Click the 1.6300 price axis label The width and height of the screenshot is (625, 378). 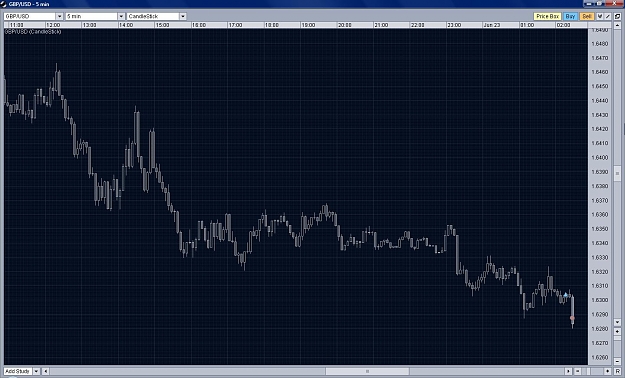pos(599,300)
